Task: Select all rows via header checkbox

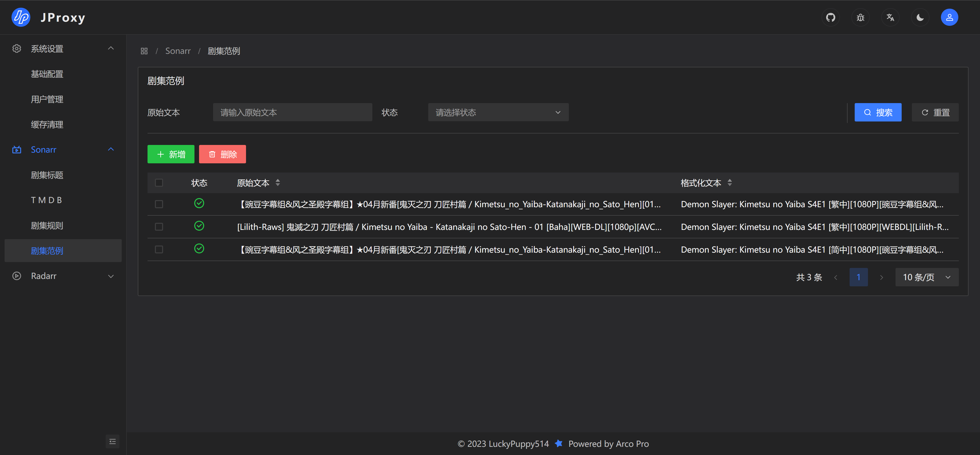Action: coord(159,183)
